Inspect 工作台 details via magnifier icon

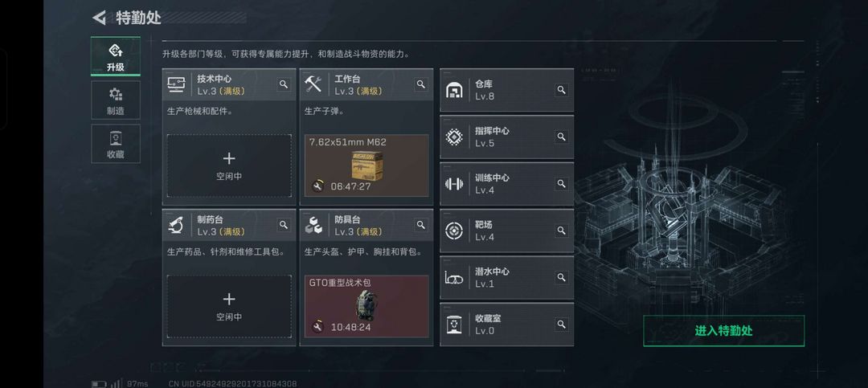pyautogui.click(x=421, y=84)
